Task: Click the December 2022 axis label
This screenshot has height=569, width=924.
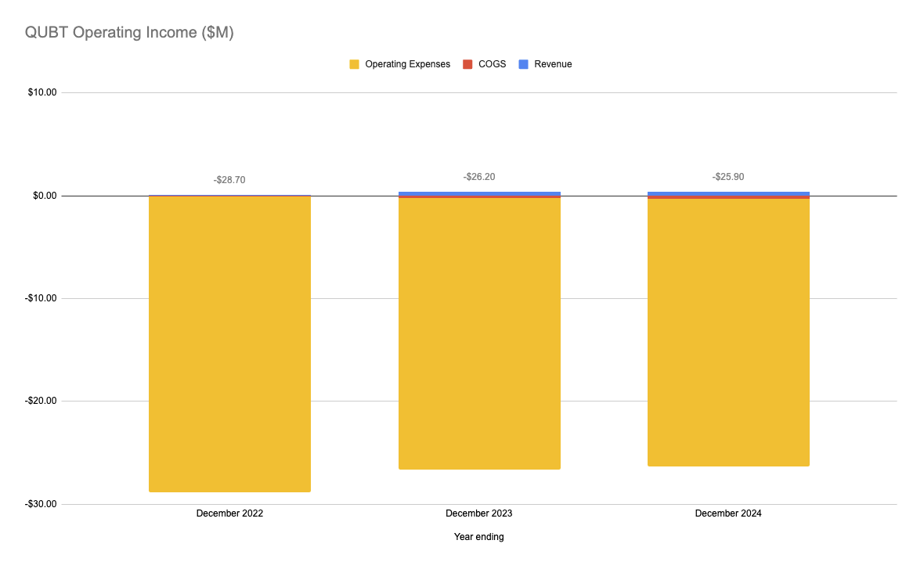Action: (x=229, y=513)
